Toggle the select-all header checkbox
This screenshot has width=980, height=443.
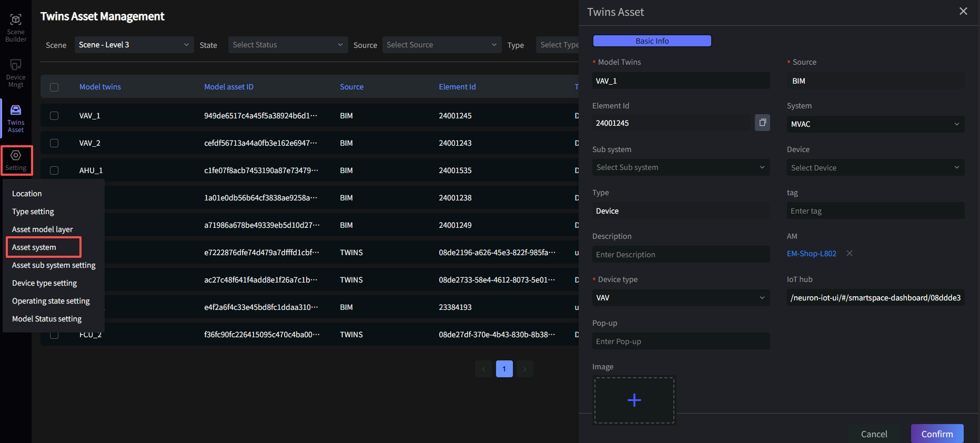[x=54, y=87]
